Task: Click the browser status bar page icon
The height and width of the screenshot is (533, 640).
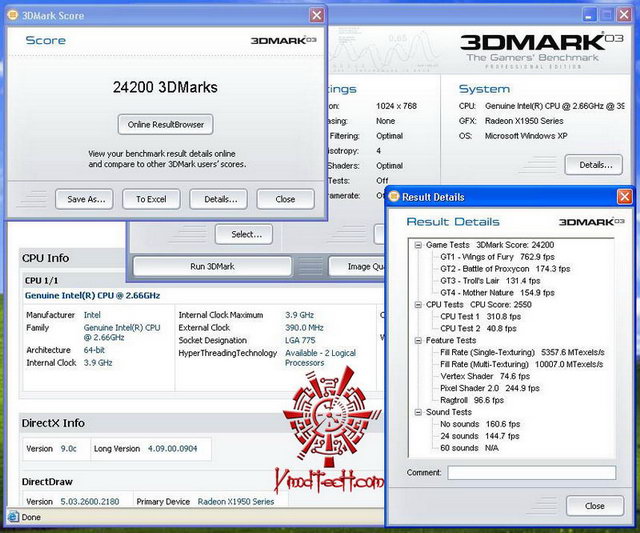Action: [x=13, y=517]
